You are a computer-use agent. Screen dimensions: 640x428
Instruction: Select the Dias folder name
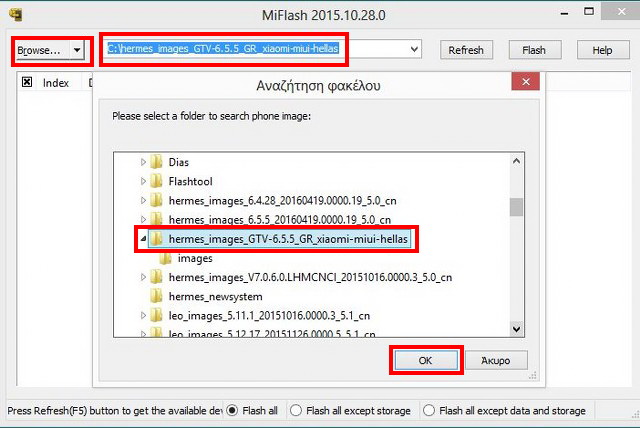(x=179, y=162)
